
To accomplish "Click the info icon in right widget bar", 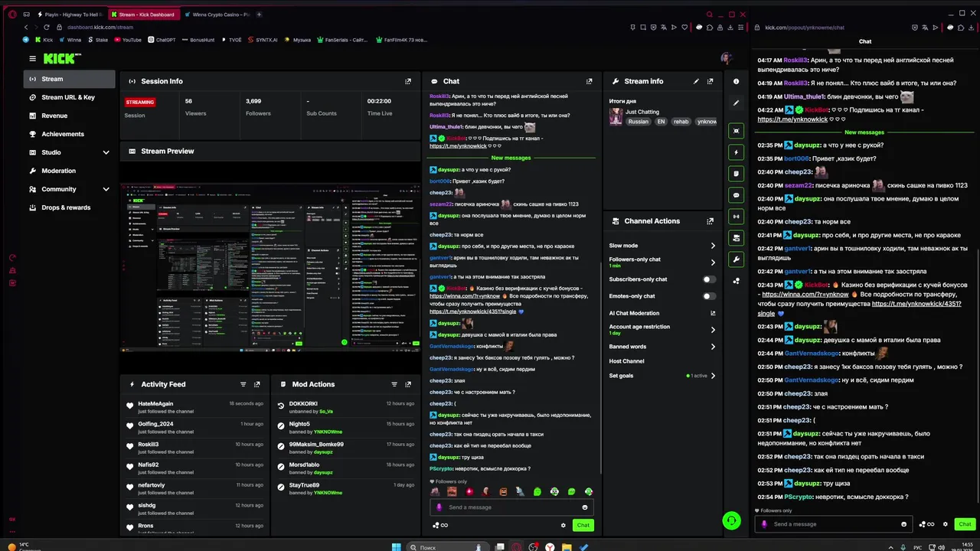I will coord(736,81).
